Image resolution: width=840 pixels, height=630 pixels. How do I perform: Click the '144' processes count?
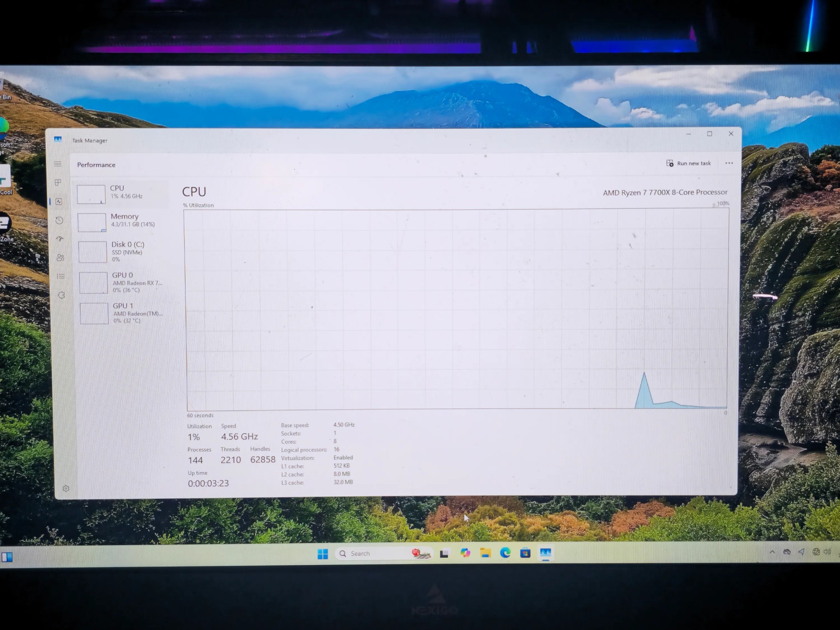[196, 460]
